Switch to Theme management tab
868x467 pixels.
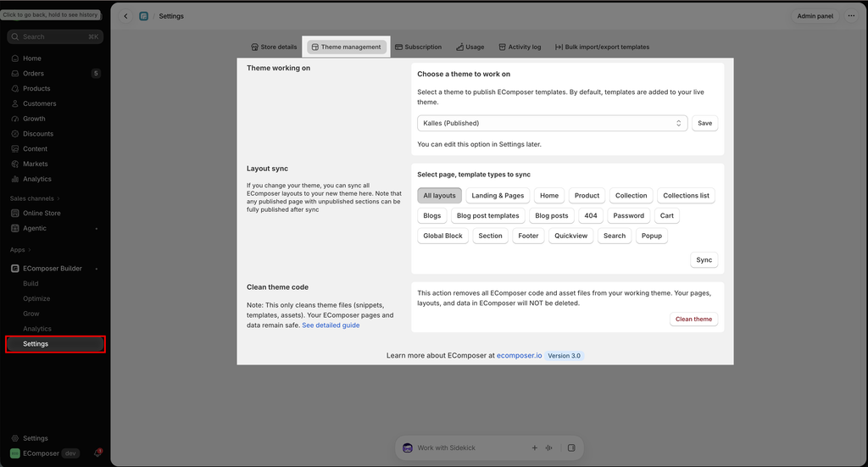tap(347, 47)
